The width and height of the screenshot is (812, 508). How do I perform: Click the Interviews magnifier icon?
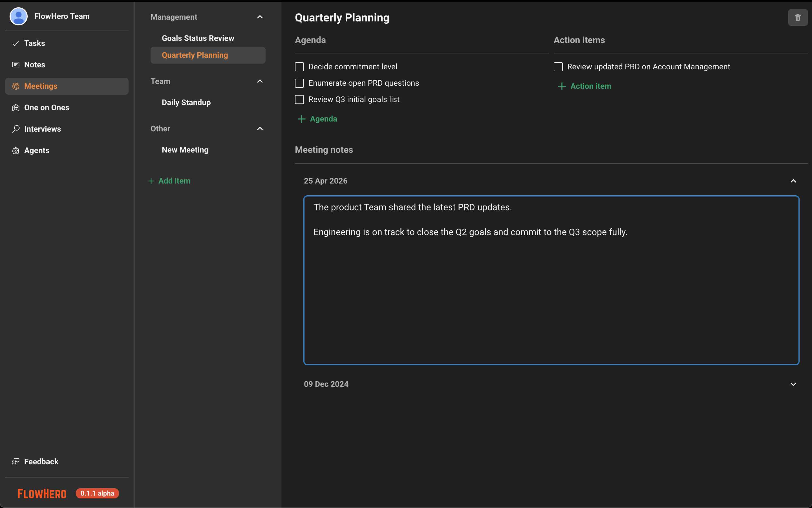pos(16,129)
